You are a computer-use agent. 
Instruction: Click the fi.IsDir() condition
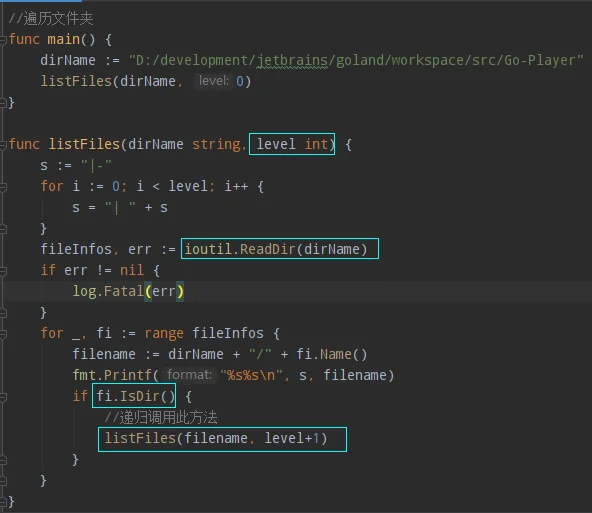(x=134, y=396)
